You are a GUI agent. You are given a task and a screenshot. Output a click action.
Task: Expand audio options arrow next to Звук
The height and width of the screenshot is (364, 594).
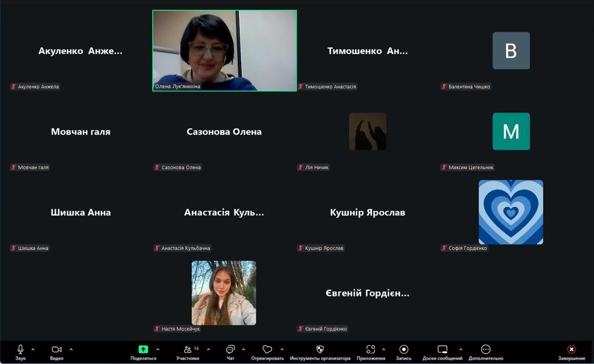(33, 349)
